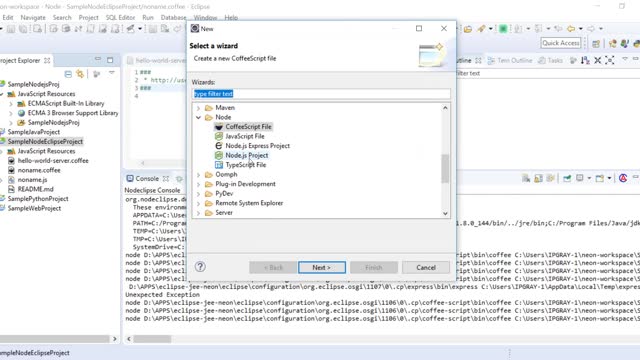The height and width of the screenshot is (360, 640).
Task: Expand the PyDev wizard folder
Action: [198, 194]
